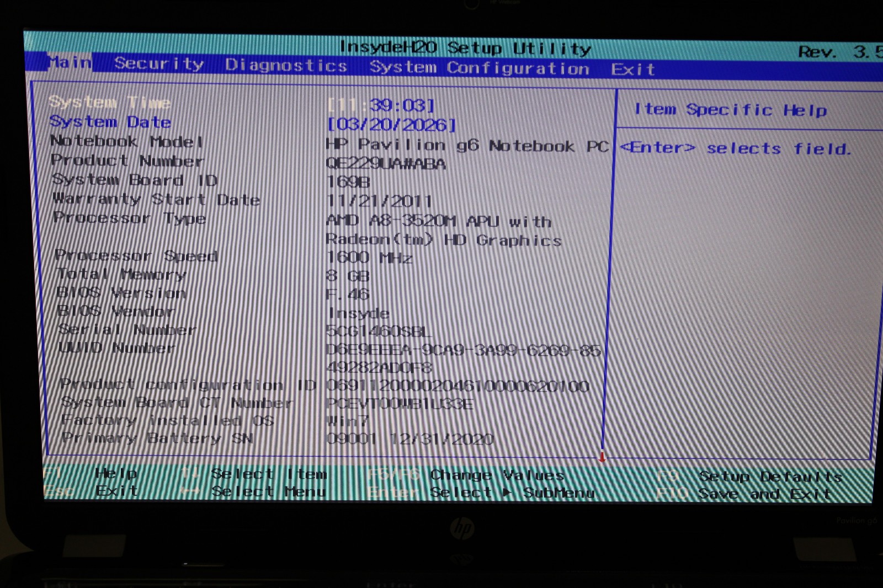Click the BIOS Version label
The height and width of the screenshot is (588, 883).
coord(121,292)
